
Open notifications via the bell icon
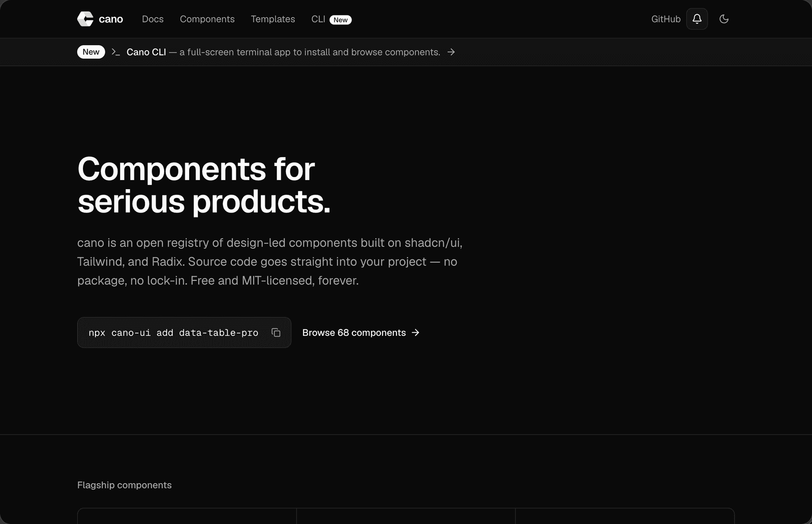[x=697, y=19]
